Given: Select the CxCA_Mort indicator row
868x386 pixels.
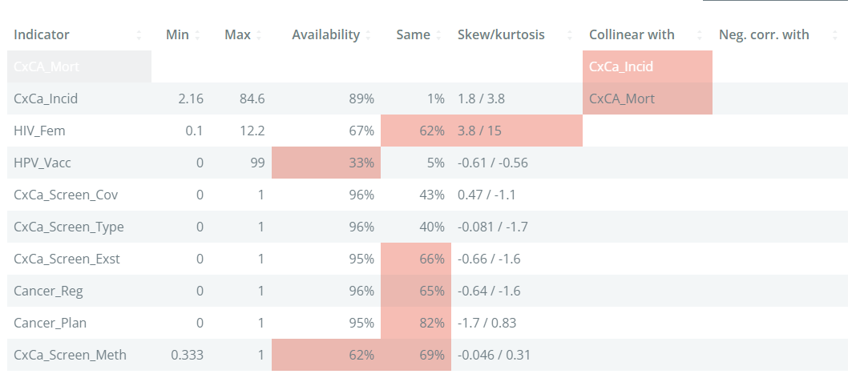Looking at the screenshot, I should (427, 67).
